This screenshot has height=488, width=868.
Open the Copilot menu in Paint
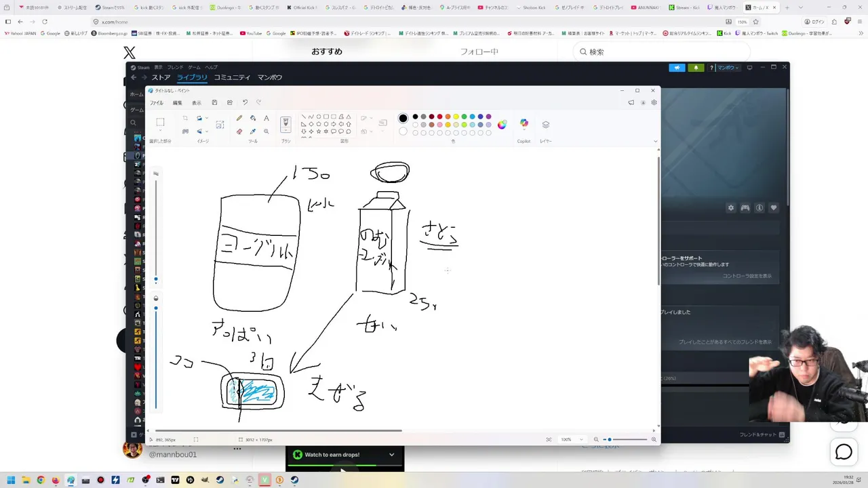coord(524,124)
